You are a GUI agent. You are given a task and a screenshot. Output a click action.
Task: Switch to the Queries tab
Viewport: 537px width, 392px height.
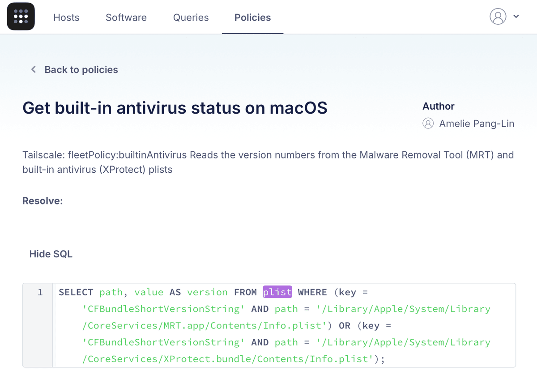[191, 17]
